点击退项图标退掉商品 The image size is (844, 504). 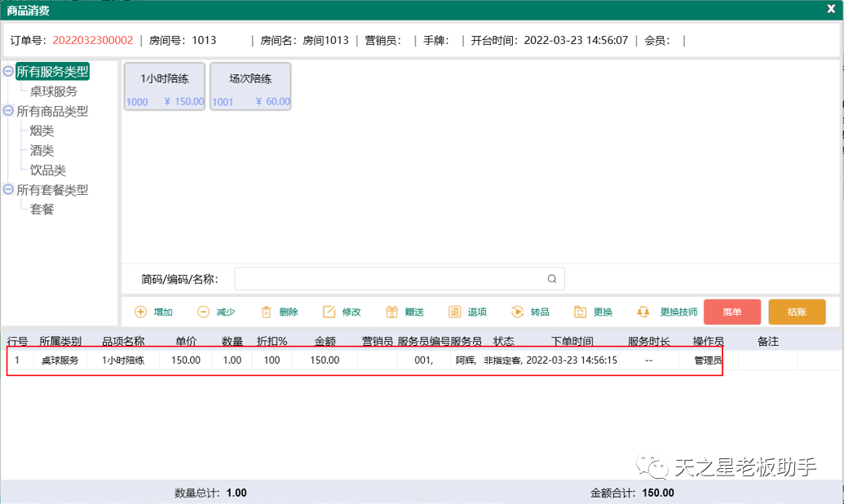[x=457, y=312]
